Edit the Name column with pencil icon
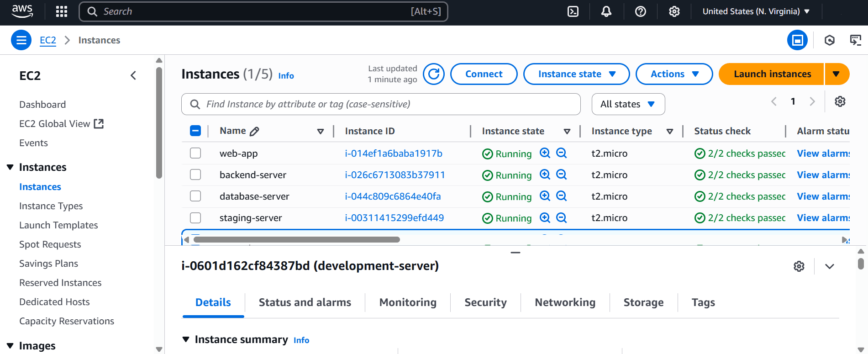The width and height of the screenshot is (868, 354). pos(255,132)
